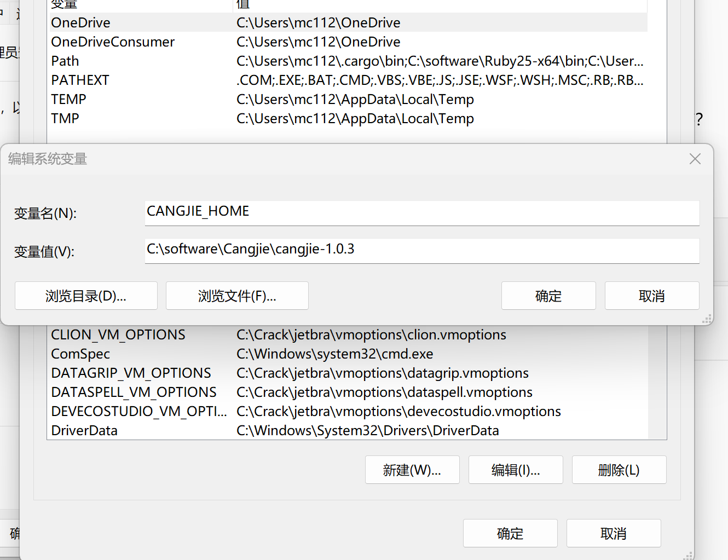Select the ComSpec system variable row
Image resolution: width=728 pixels, height=560 pixels.
(348, 354)
